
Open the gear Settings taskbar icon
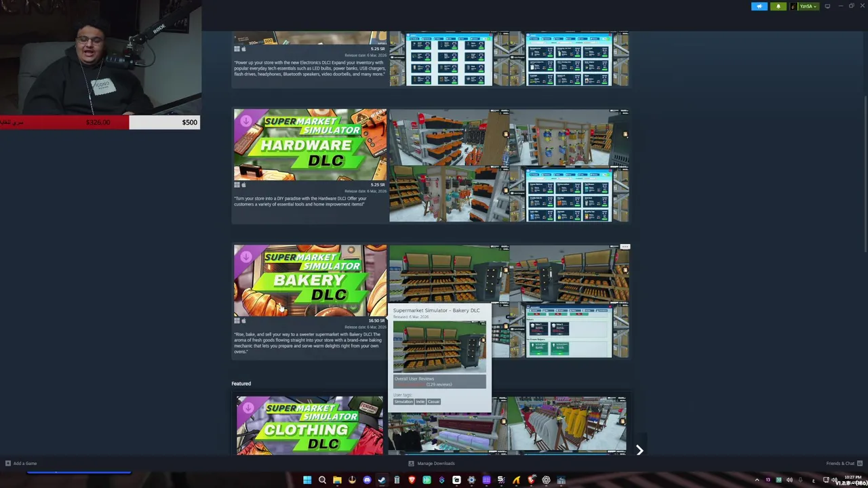[471, 480]
